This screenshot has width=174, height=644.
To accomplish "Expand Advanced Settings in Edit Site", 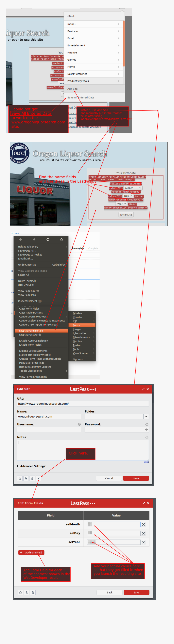I will tap(32, 466).
